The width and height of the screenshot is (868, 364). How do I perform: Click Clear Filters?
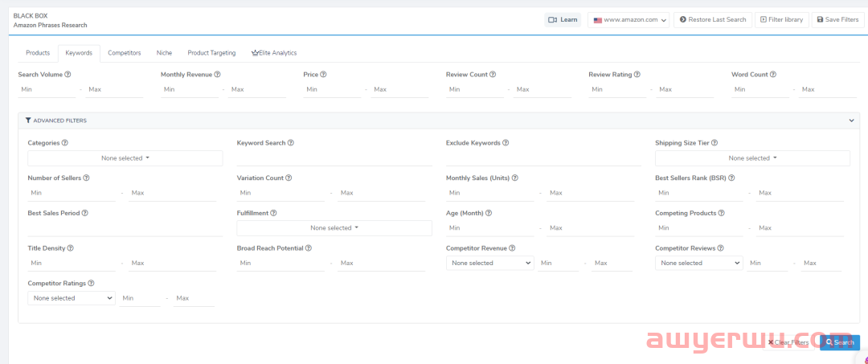tap(788, 342)
